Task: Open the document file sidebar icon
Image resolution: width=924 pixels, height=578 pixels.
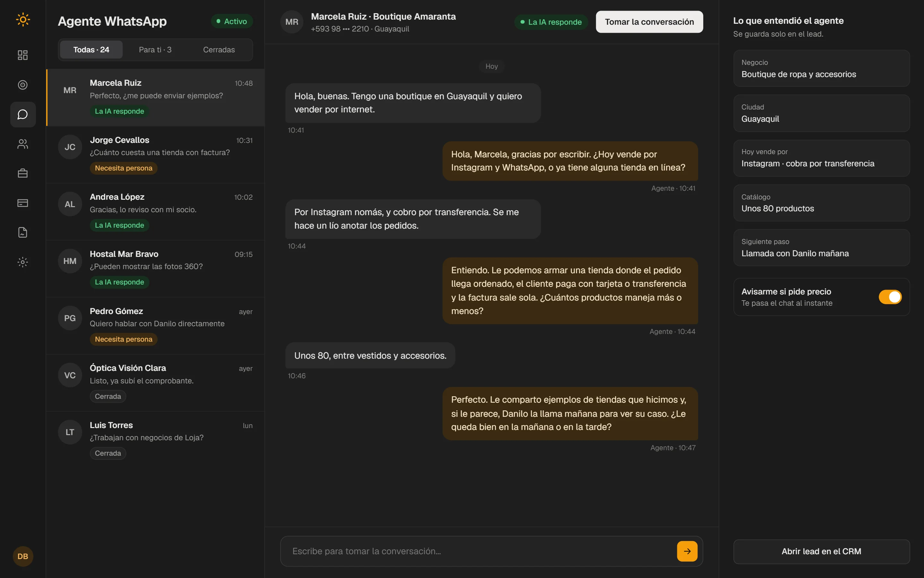Action: [23, 232]
